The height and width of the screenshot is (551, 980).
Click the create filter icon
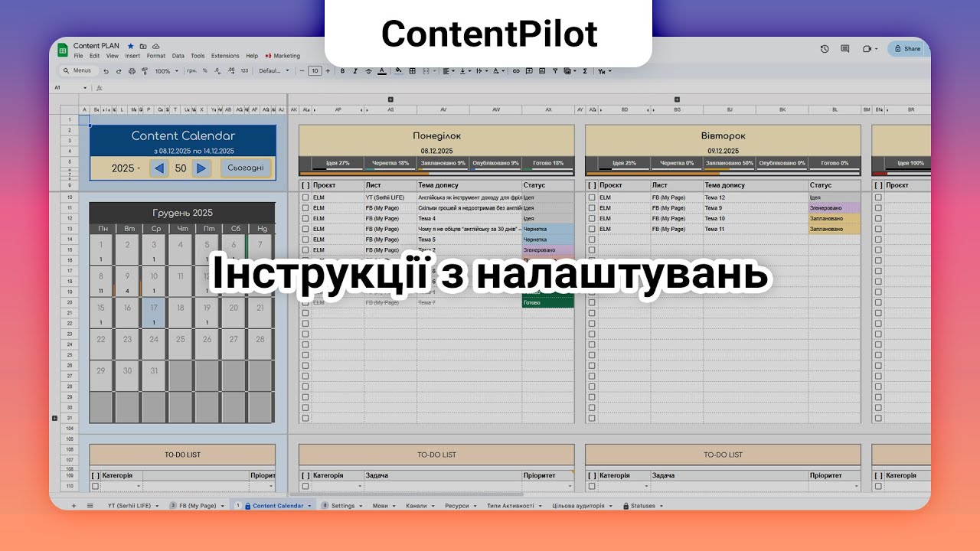click(555, 70)
